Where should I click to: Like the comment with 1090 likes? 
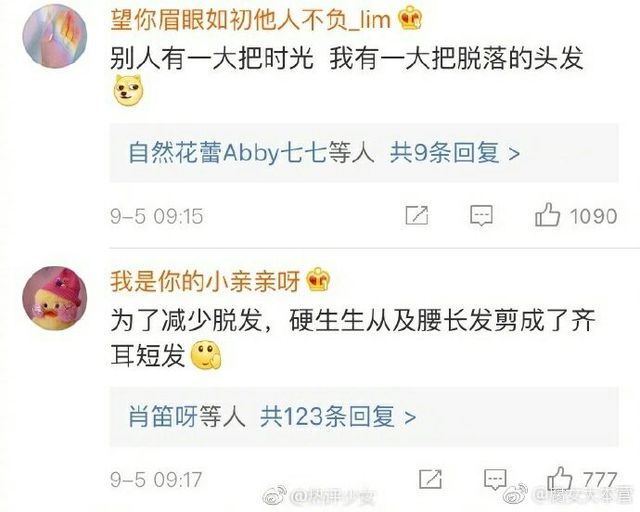click(547, 215)
